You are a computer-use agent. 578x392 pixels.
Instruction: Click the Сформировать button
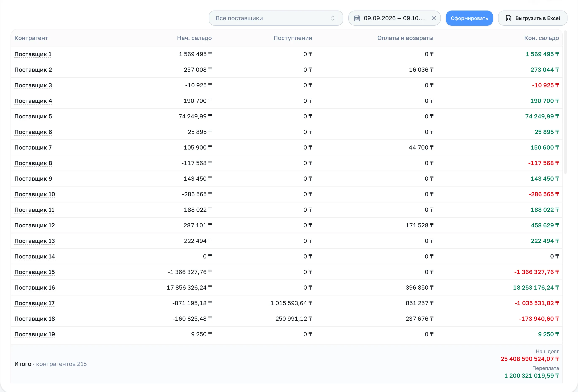coord(469,18)
